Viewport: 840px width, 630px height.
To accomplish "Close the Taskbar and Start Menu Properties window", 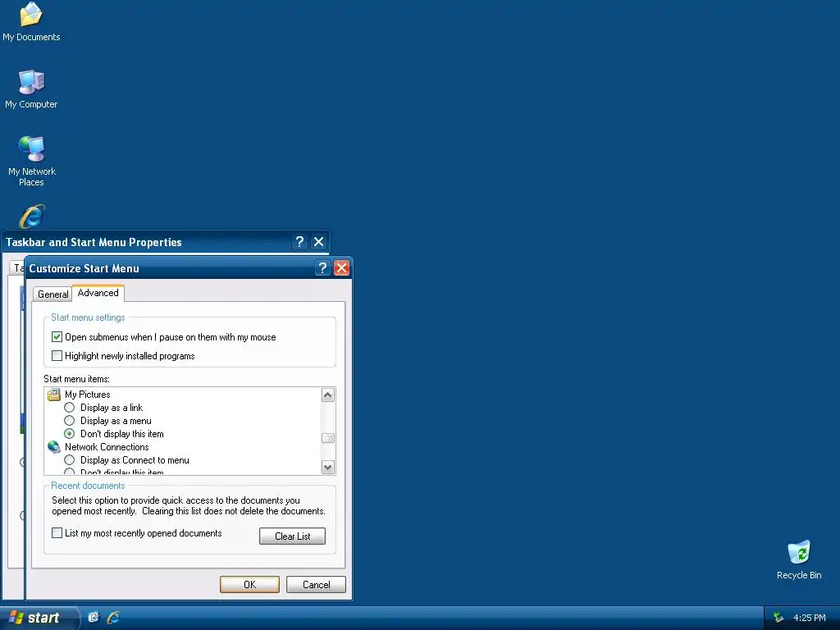I will point(319,242).
